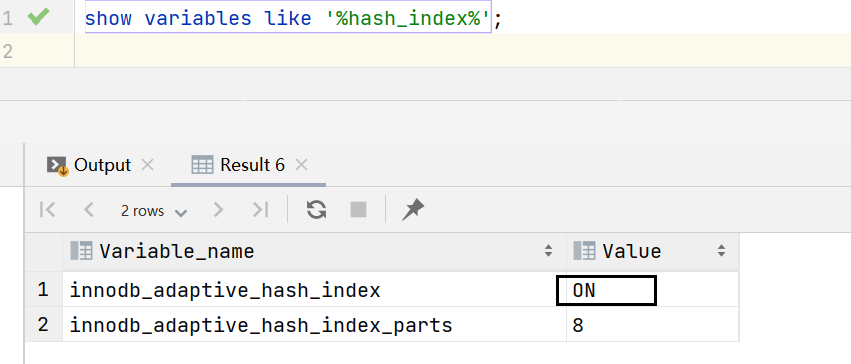Select cell innodb_adaptive_hash_index
Screen dimensions: 851x364
pyautogui.click(x=314, y=291)
